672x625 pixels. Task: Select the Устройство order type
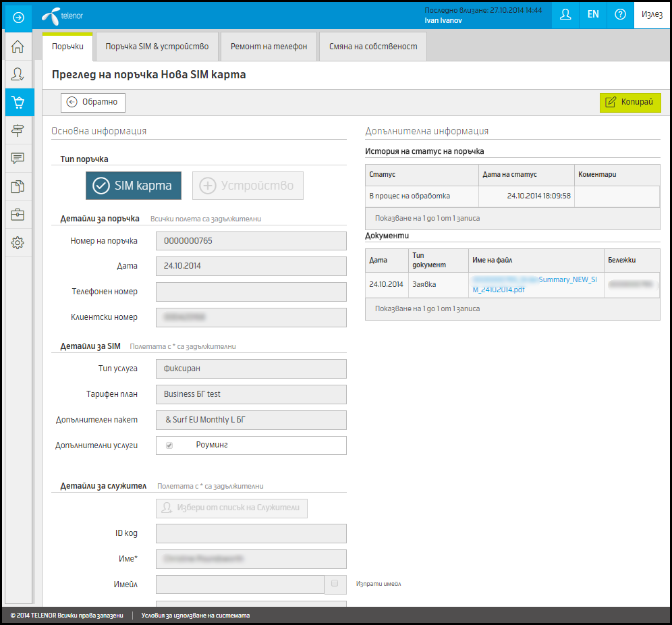click(x=248, y=186)
